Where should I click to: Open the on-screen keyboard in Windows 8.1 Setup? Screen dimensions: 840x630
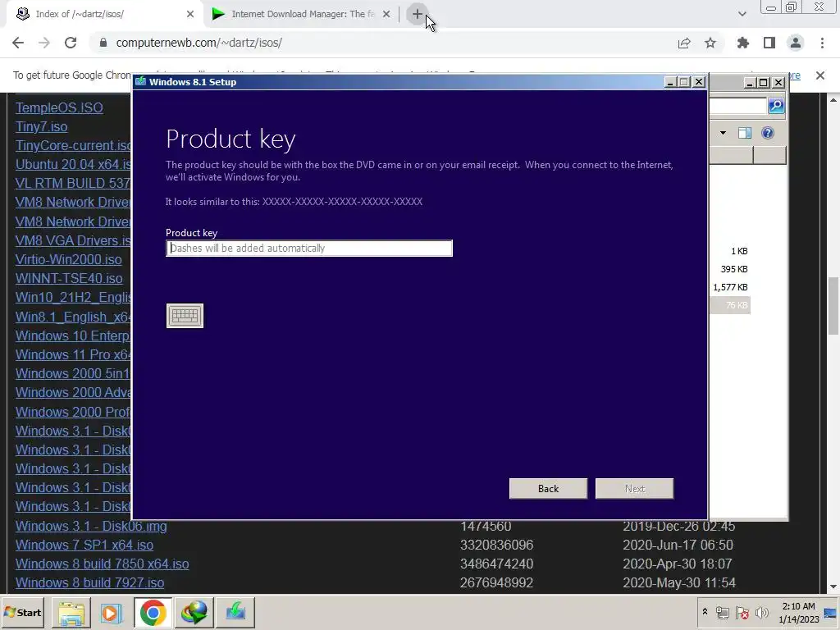[x=185, y=316]
